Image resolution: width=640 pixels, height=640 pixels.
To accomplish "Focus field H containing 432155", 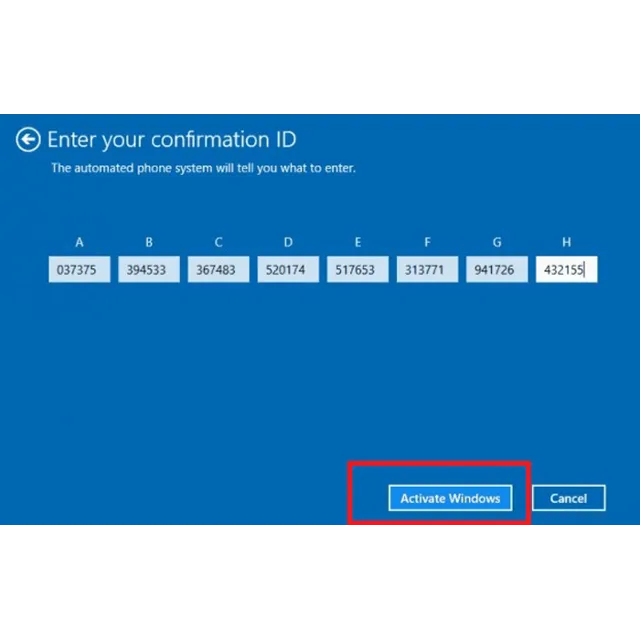I will 567,269.
